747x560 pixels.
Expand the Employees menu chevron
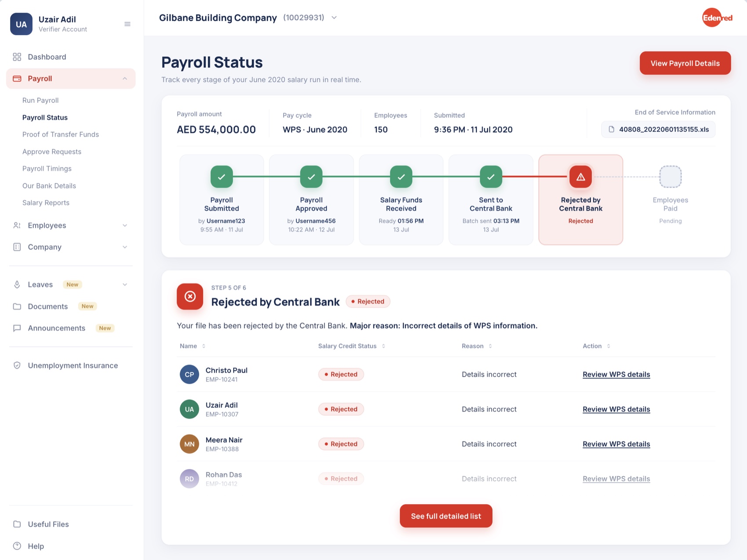click(125, 225)
